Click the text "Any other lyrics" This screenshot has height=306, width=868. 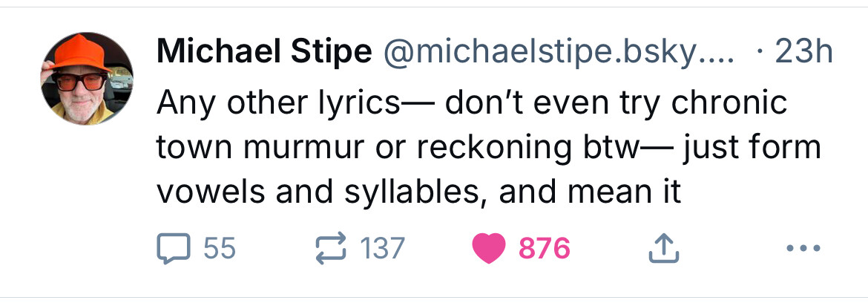pyautogui.click(x=278, y=102)
